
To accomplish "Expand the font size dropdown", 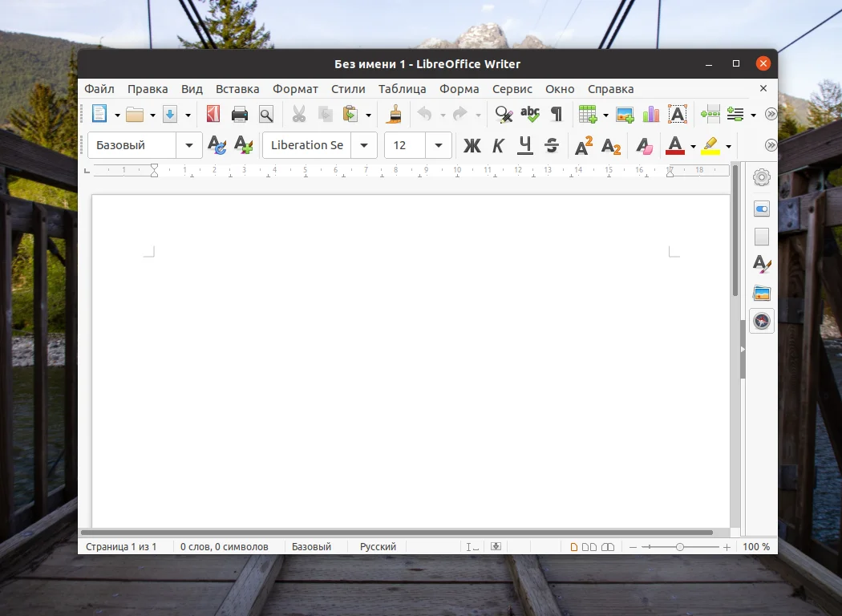I will (439, 145).
